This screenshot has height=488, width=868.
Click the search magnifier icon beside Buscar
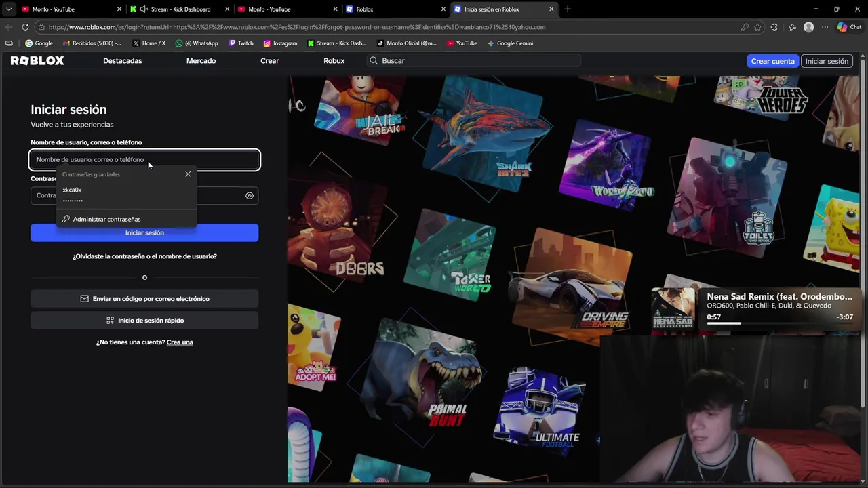pyautogui.click(x=374, y=61)
